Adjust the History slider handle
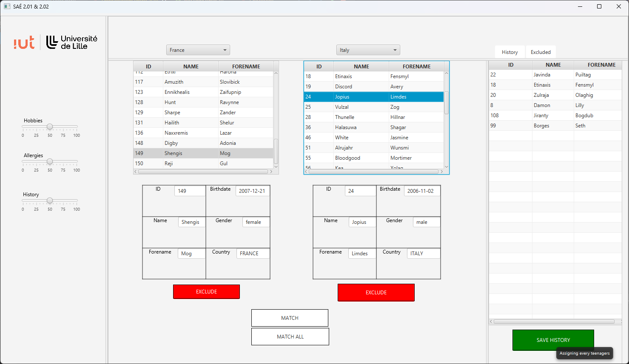The width and height of the screenshot is (629, 364). [50, 200]
